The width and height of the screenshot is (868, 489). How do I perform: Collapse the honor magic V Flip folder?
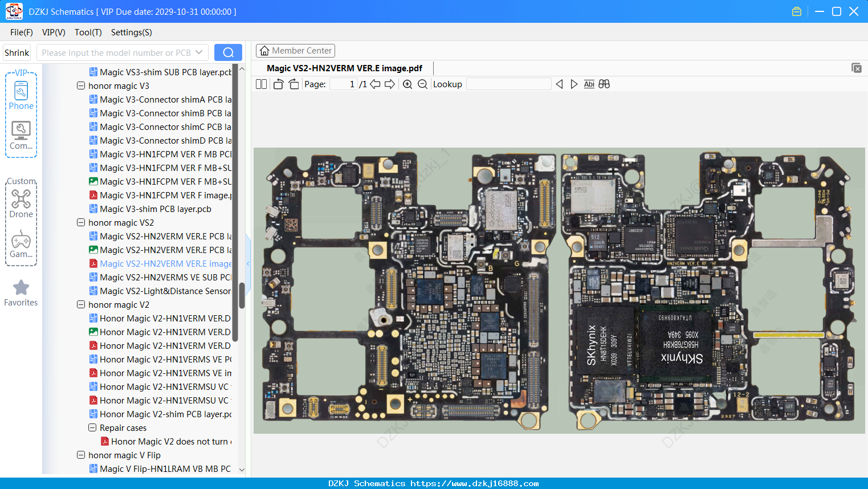point(81,455)
